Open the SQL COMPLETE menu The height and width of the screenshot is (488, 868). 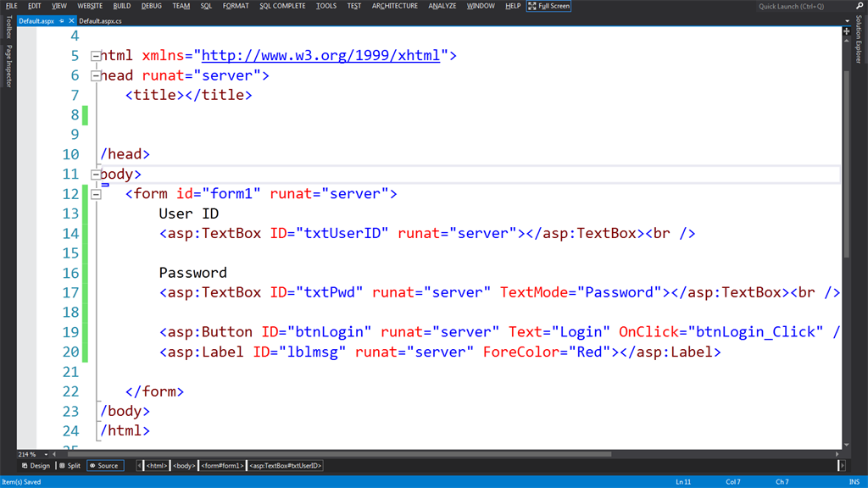coord(284,6)
